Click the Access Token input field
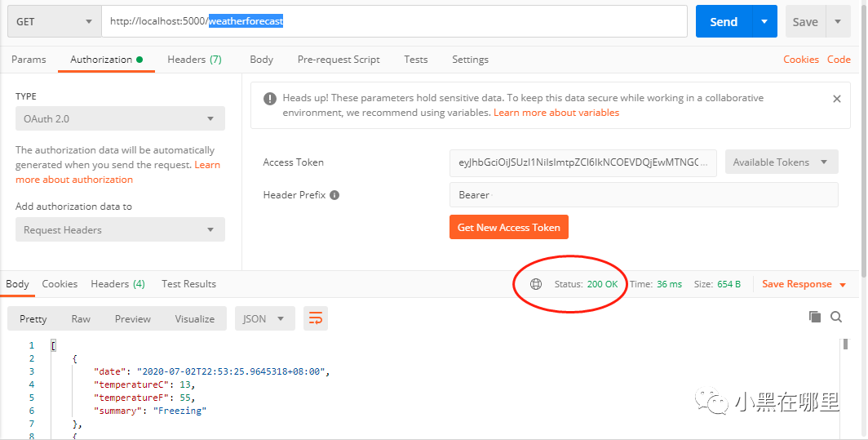This screenshot has width=868, height=440. click(583, 162)
